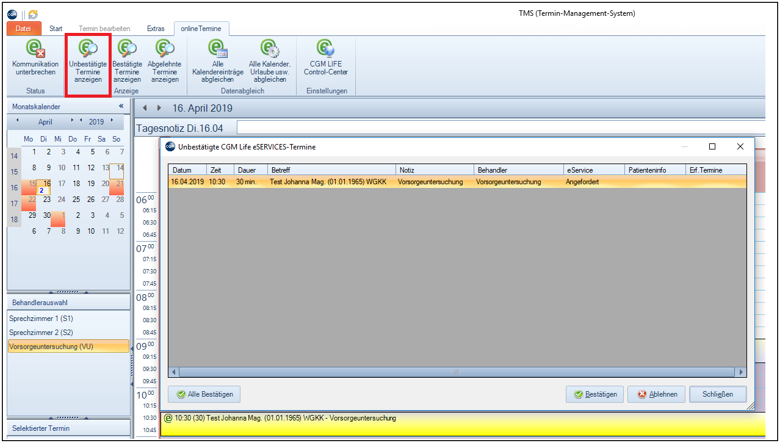Sort by Datum column header
Viewport: 780px width, 443px height.
click(188, 170)
